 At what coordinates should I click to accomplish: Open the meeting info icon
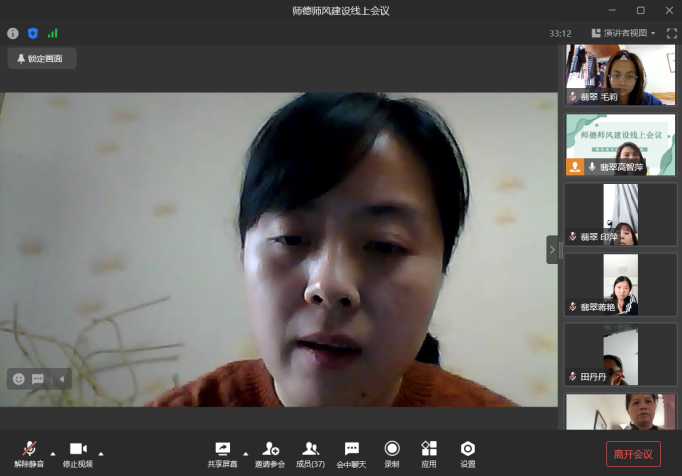click(13, 34)
